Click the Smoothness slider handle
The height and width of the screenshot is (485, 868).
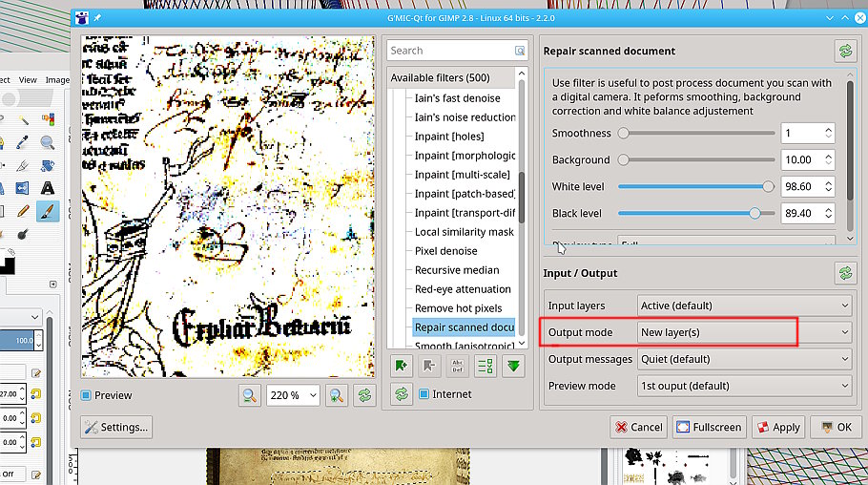[623, 133]
